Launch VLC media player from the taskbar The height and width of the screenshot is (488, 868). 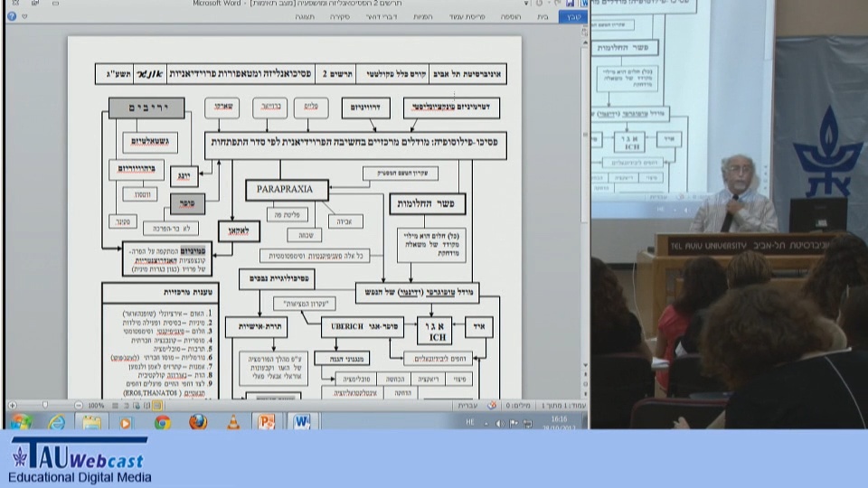tap(233, 422)
